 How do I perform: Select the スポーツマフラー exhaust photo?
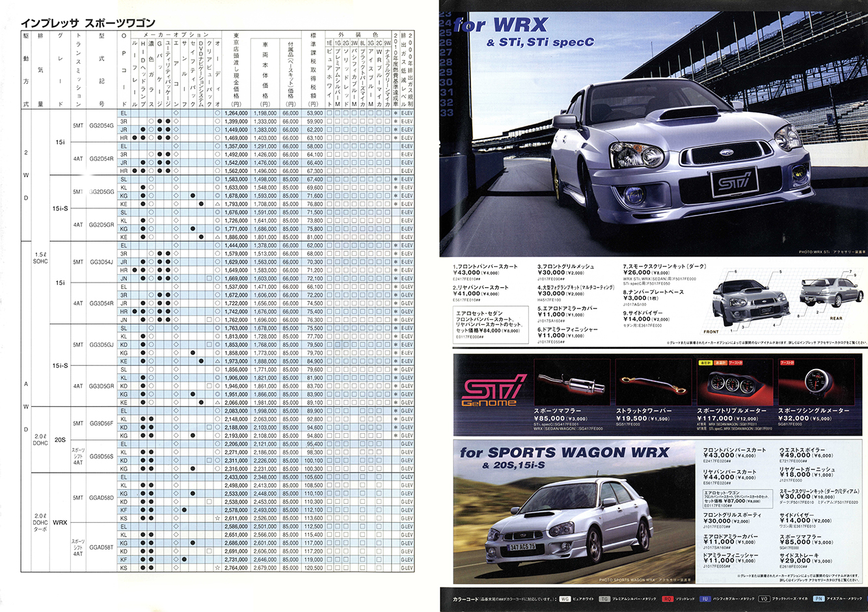[x=572, y=382]
